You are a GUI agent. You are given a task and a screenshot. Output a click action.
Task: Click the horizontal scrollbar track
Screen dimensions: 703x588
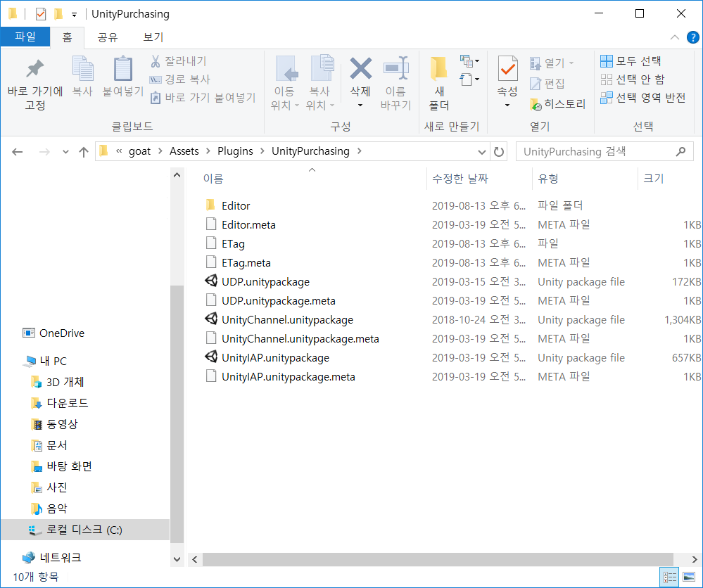438,559
